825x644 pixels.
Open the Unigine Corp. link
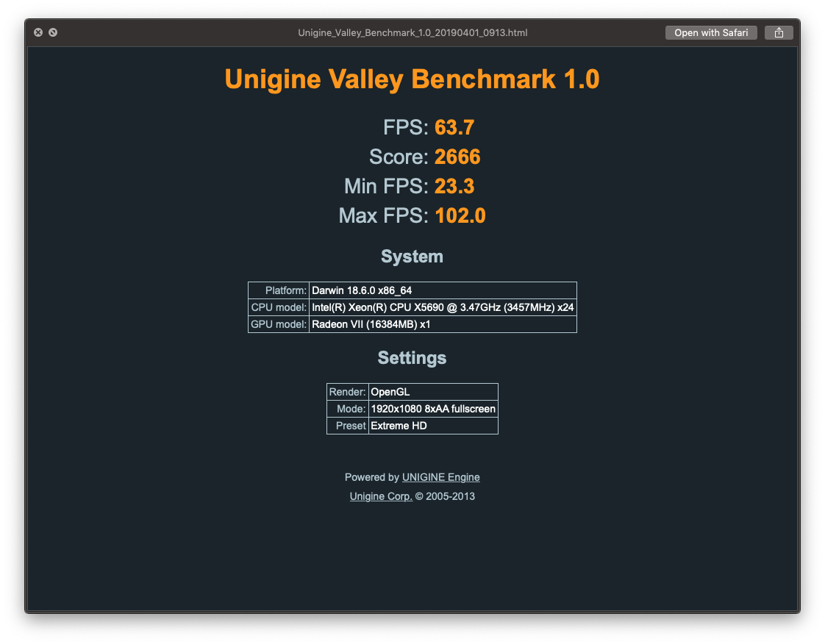381,496
